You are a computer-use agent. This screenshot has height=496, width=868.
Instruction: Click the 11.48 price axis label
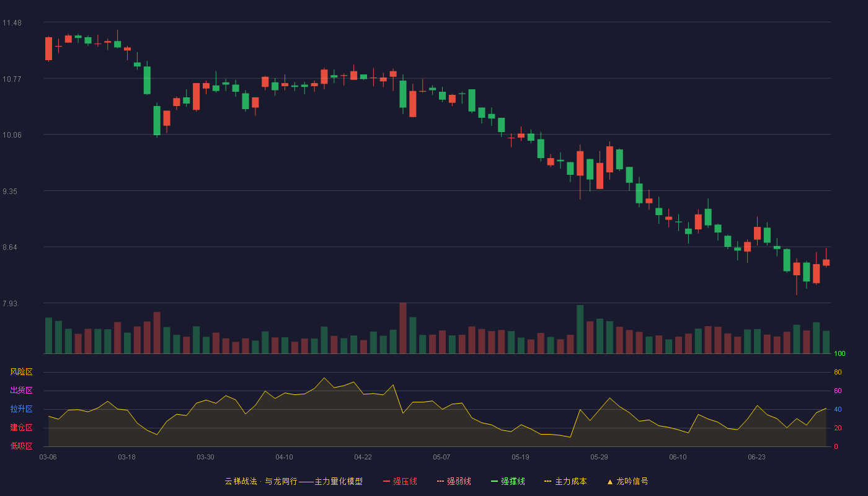(12, 23)
